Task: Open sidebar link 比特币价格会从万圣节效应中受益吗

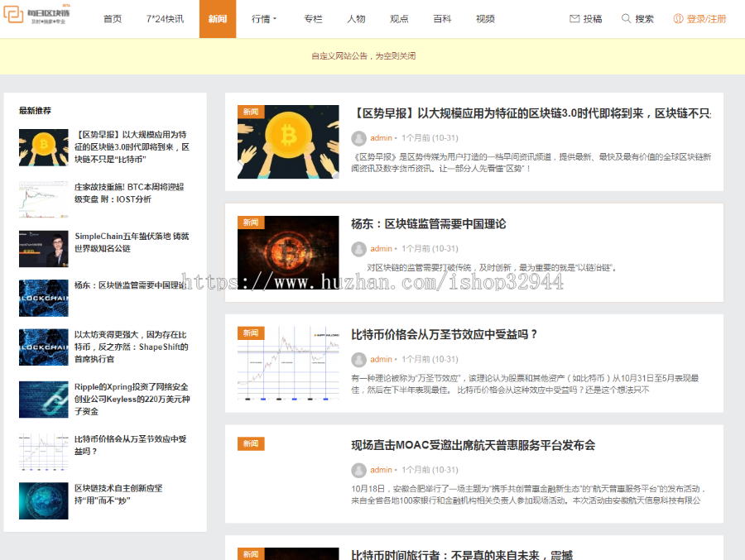Action: tap(130, 445)
